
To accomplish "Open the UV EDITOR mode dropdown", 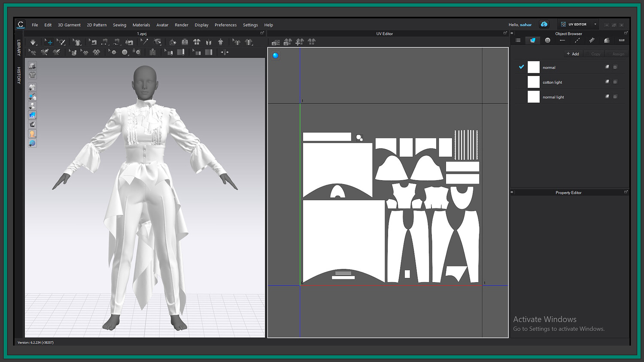I will pyautogui.click(x=595, y=24).
